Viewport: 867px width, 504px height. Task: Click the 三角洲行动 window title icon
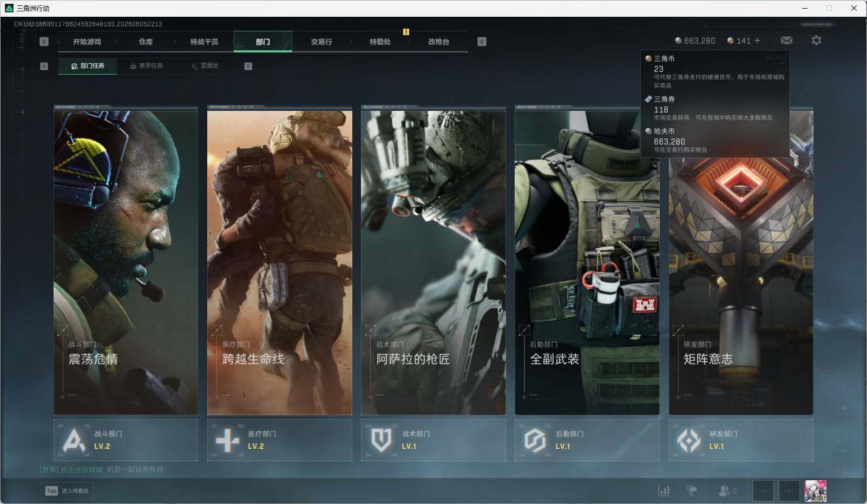point(9,8)
